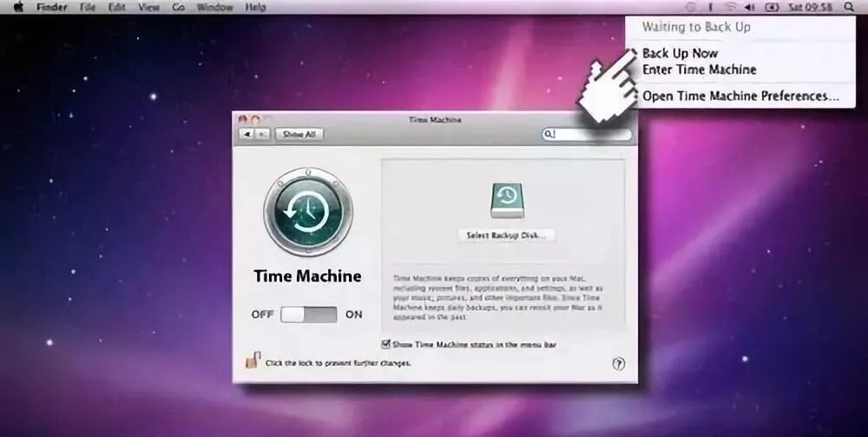Click the OFF label beside the switch
868x437 pixels.
coord(262,314)
